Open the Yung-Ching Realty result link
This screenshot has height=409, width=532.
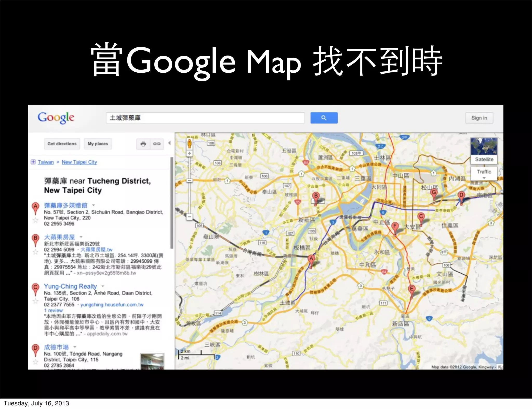pyautogui.click(x=70, y=286)
